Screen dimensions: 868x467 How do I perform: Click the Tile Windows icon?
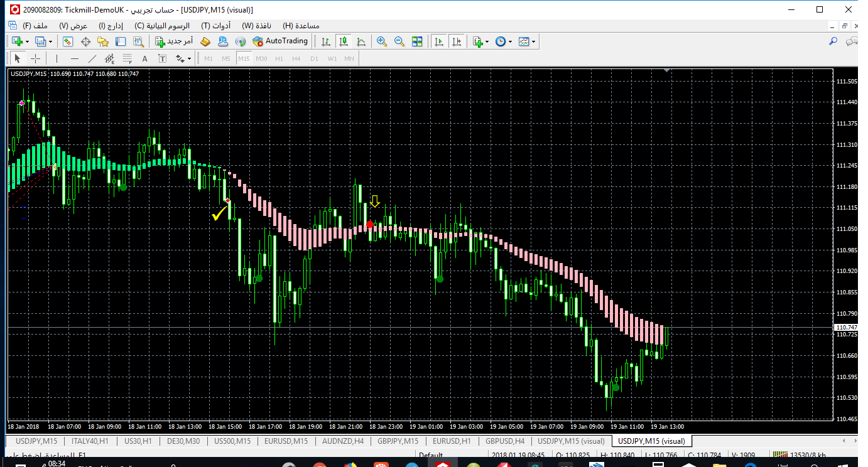[x=417, y=41]
